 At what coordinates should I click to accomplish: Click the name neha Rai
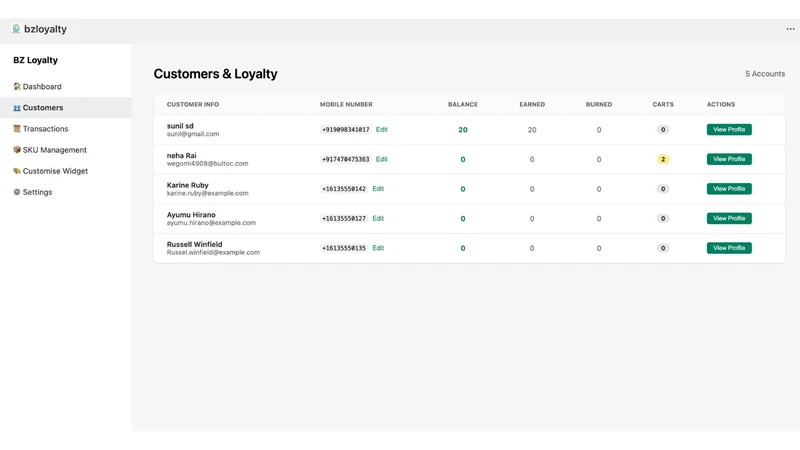[x=182, y=155]
